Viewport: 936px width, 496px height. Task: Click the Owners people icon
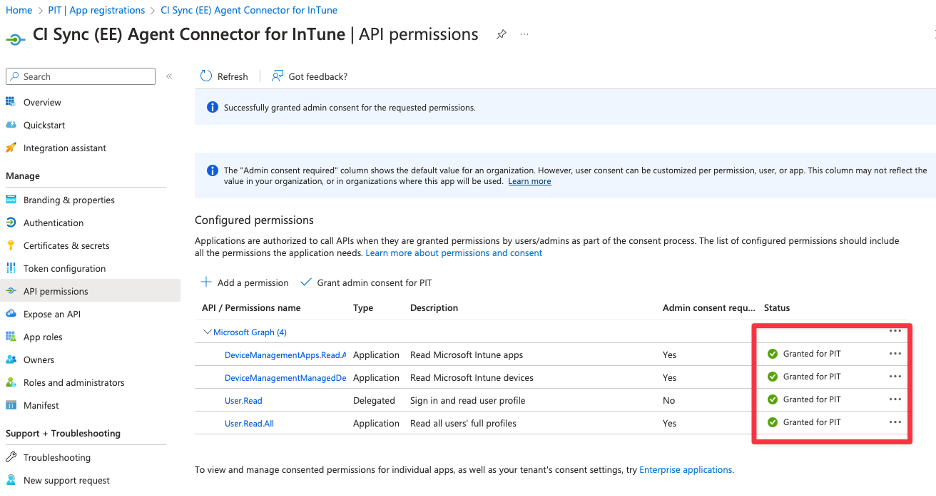point(11,359)
